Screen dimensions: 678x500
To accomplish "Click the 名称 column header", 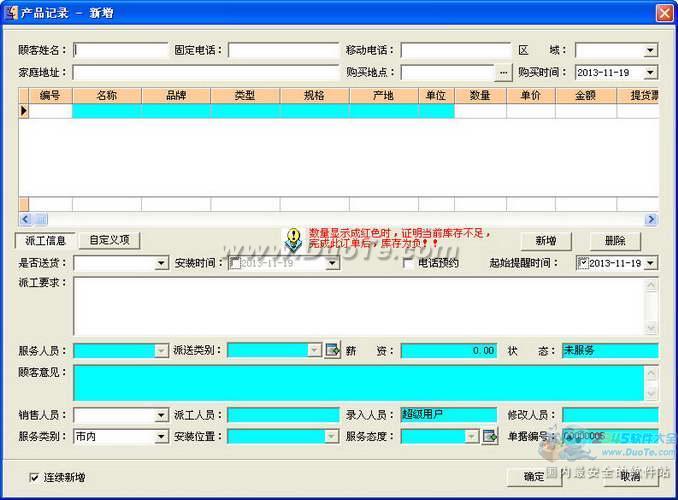I will [x=107, y=96].
